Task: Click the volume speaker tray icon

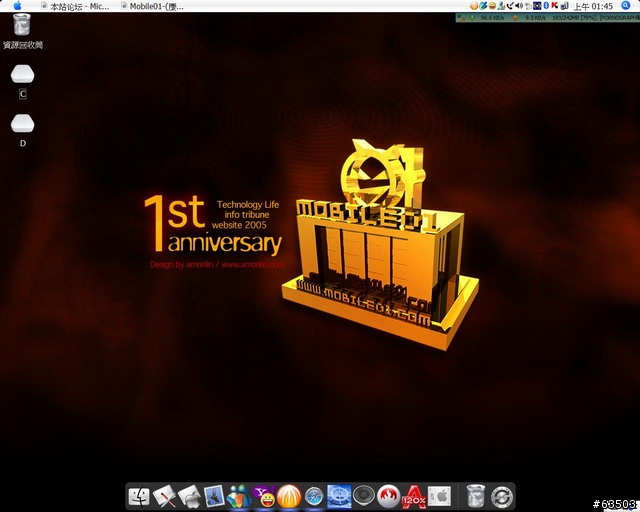Action: (518, 6)
